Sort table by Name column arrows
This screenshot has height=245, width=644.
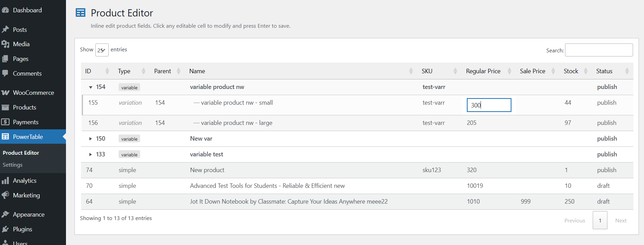click(x=411, y=71)
